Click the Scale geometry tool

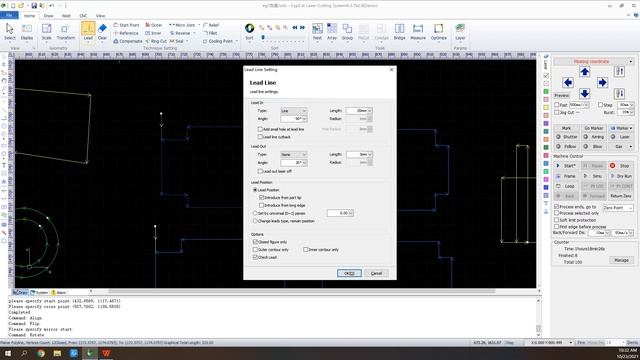click(x=47, y=32)
